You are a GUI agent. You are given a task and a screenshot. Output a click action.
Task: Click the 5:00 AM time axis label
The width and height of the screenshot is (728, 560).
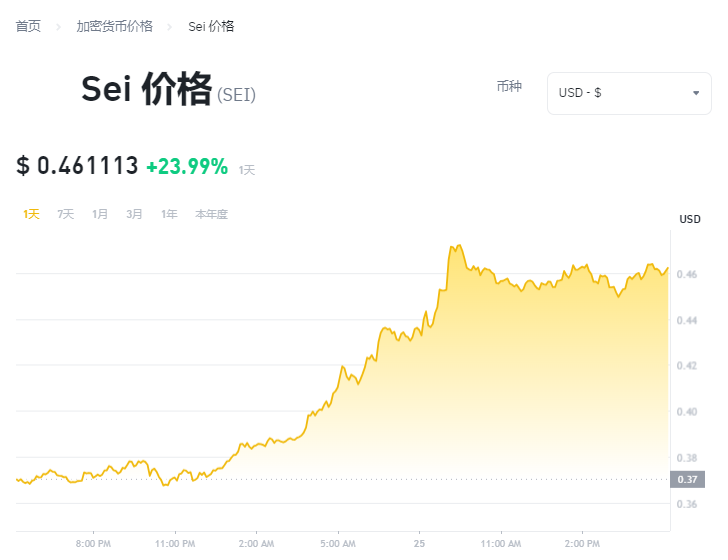coord(337,544)
